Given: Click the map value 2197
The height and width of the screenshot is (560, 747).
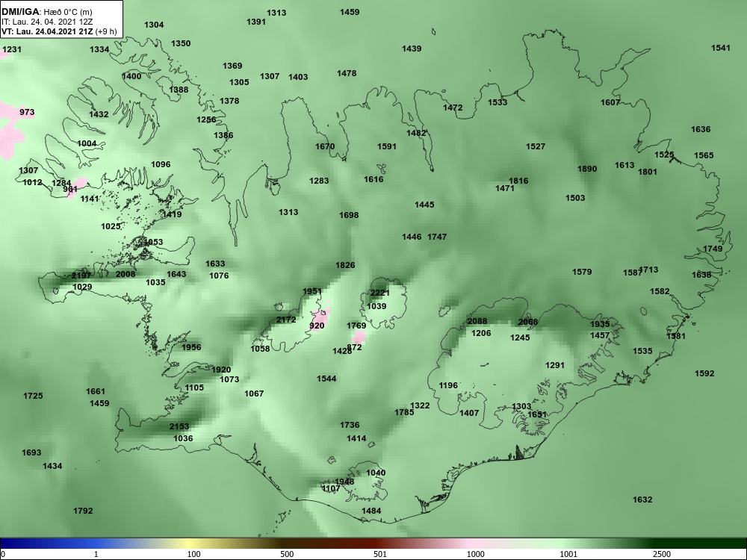Looking at the screenshot, I should tap(81, 276).
